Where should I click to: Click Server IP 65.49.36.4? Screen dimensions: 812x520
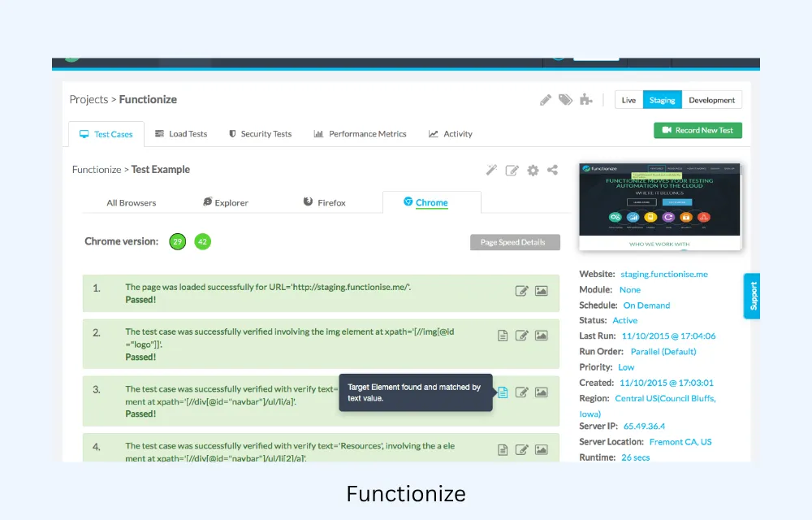click(x=644, y=427)
